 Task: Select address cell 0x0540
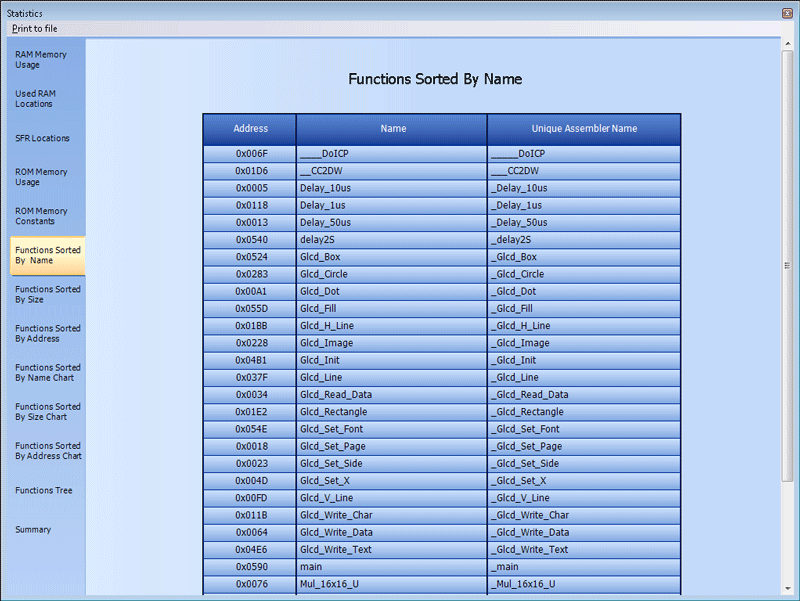250,240
